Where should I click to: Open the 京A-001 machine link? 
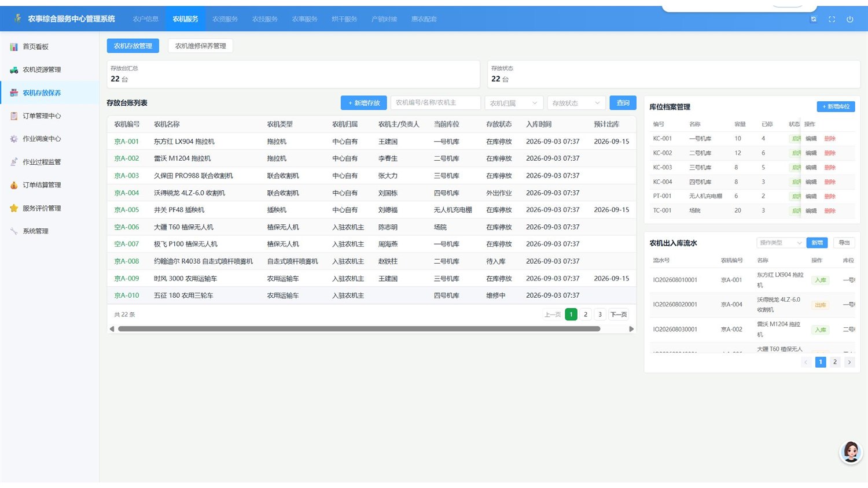click(x=127, y=142)
